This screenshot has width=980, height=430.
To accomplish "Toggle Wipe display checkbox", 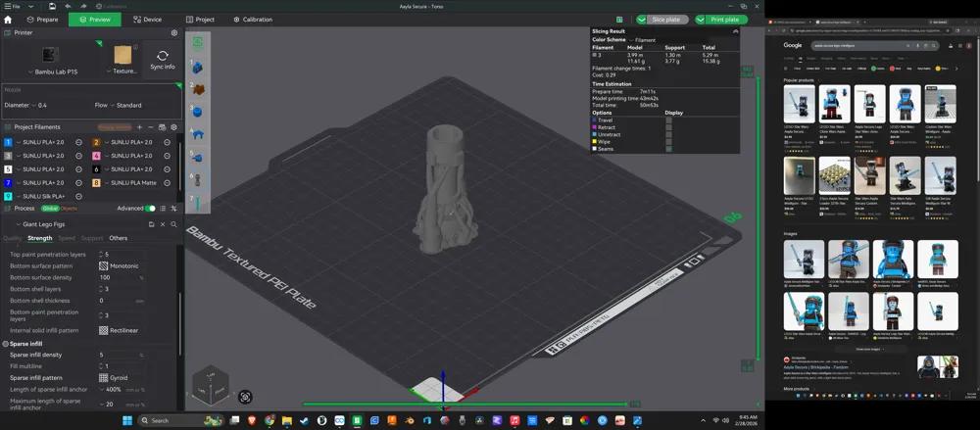I will click(668, 142).
